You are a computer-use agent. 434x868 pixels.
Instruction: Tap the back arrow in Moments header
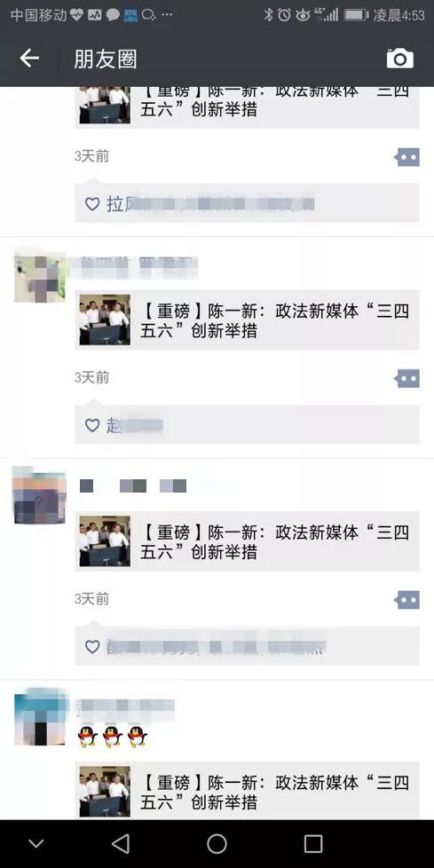pyautogui.click(x=29, y=58)
